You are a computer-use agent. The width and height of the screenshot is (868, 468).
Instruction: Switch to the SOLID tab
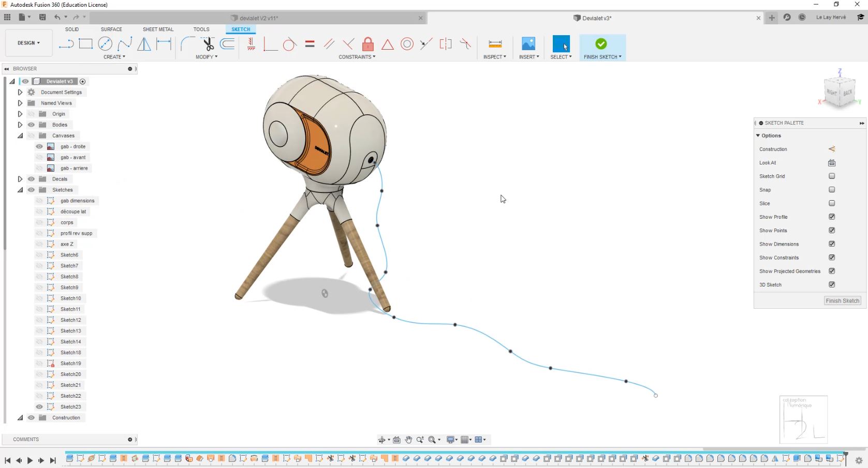point(72,29)
